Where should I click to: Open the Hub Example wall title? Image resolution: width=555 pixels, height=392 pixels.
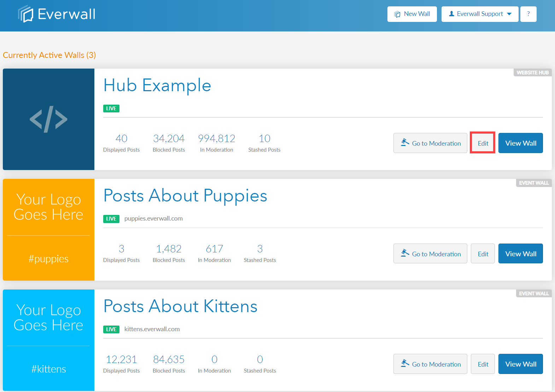click(x=157, y=86)
